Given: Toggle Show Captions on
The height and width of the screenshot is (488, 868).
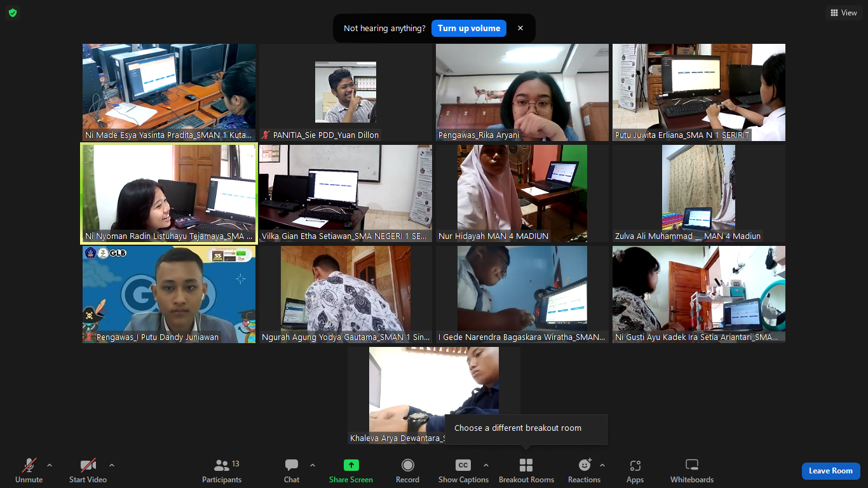Looking at the screenshot, I should click(x=463, y=466).
